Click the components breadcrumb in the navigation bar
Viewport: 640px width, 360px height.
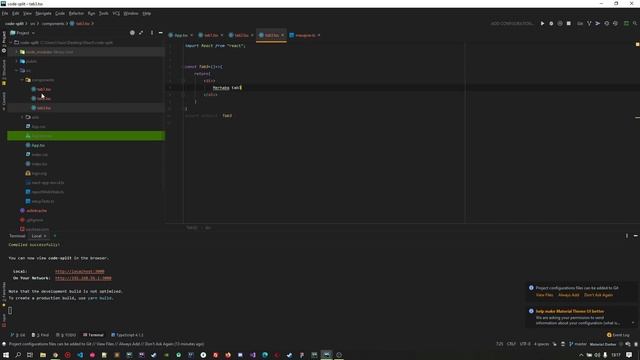53,24
